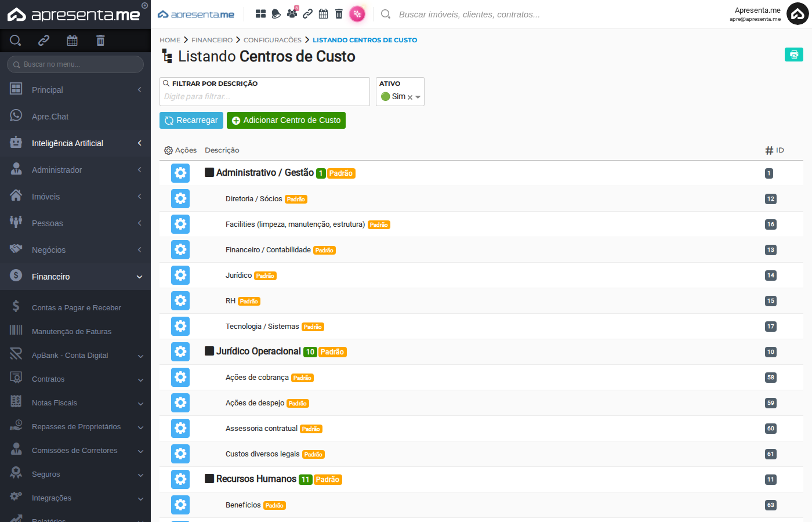
Task: Open the Inteligência Artificial menu
Action: click(75, 143)
